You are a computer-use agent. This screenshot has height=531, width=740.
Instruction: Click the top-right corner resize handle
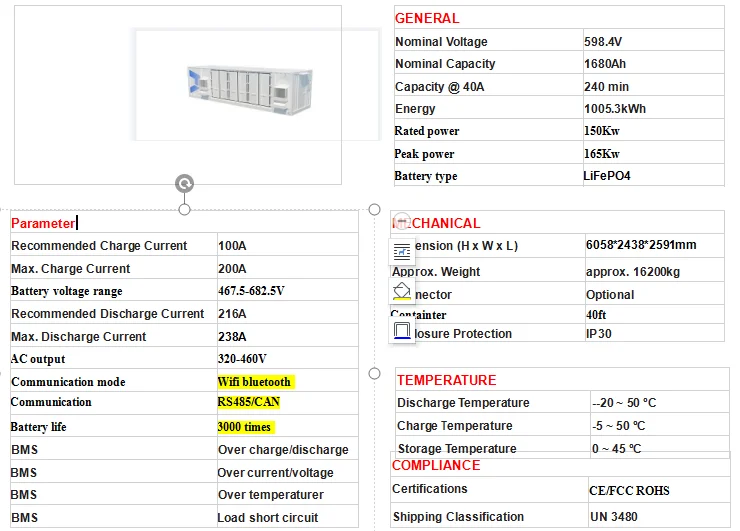(x=374, y=209)
